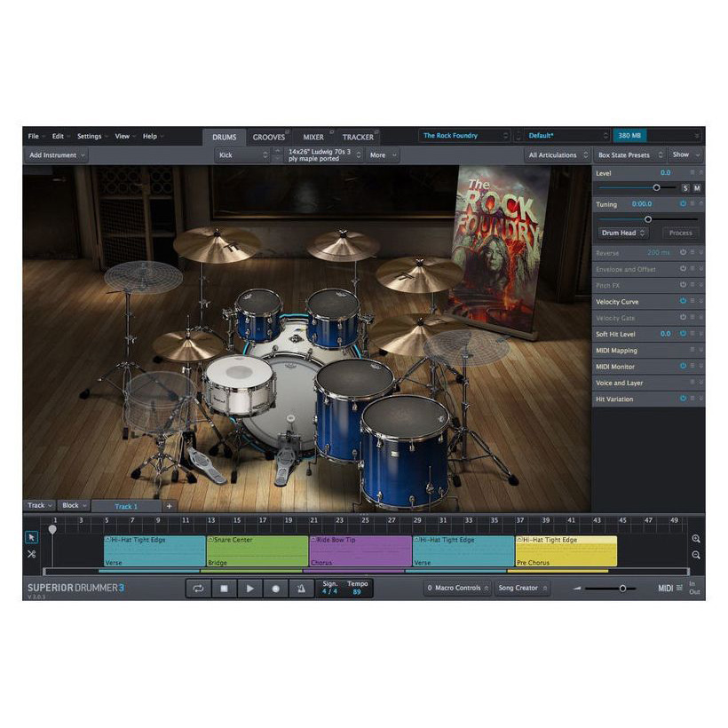The image size is (728, 728).
Task: Click the Process button
Action: coord(681,233)
